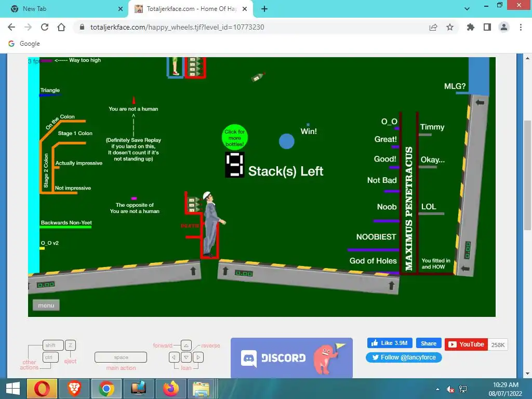Click the Timmy label
Viewport: 532px width, 399px height.
click(x=432, y=127)
